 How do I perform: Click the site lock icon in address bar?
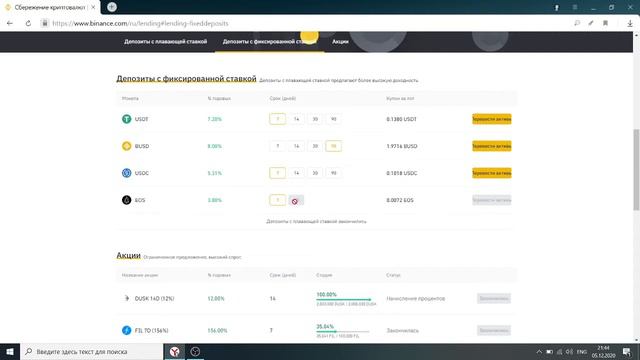[44, 23]
